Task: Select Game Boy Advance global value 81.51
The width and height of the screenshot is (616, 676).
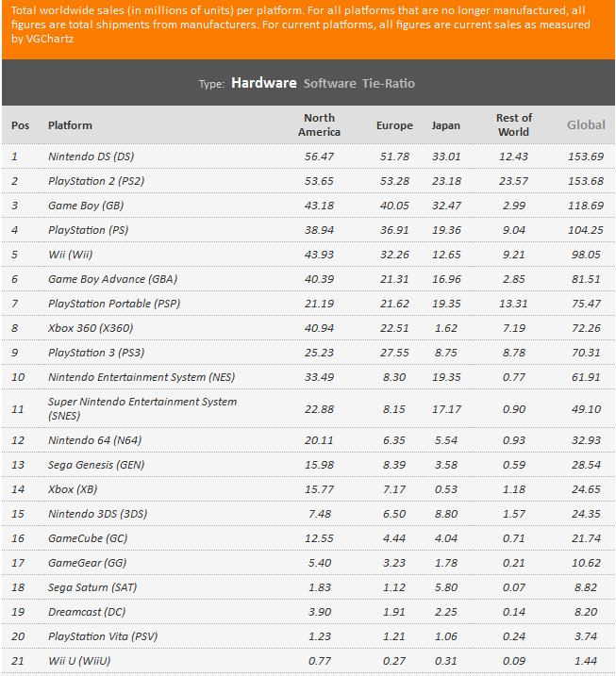Action: click(x=586, y=279)
